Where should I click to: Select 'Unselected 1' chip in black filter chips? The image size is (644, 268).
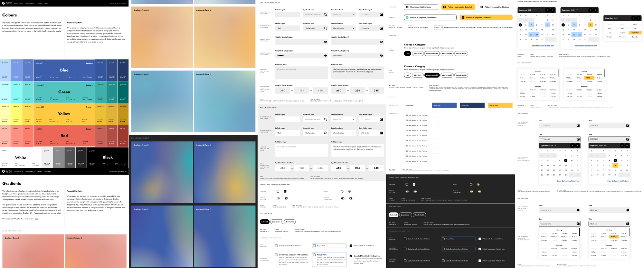276,222
